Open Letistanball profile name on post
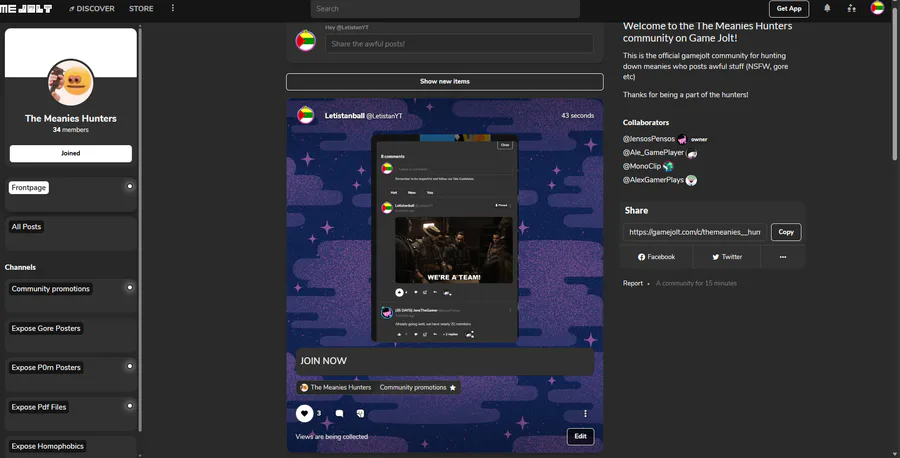900x458 pixels. 344,115
